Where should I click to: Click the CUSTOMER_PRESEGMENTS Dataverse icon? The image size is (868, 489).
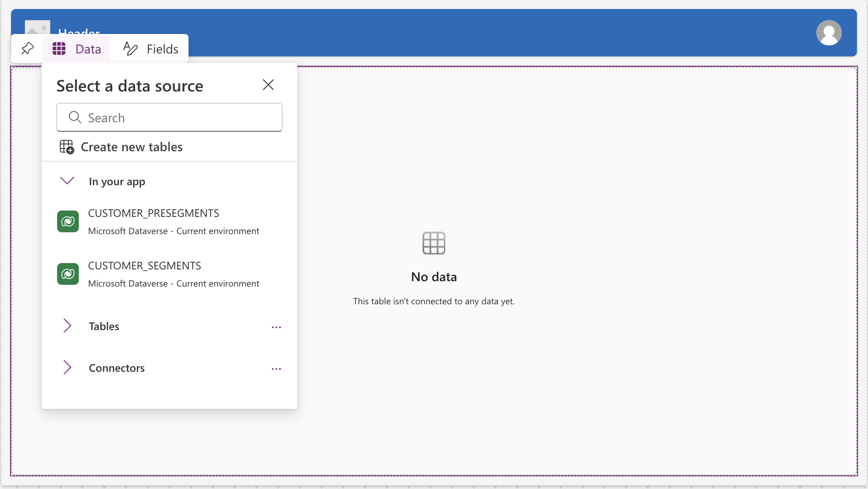click(x=68, y=221)
